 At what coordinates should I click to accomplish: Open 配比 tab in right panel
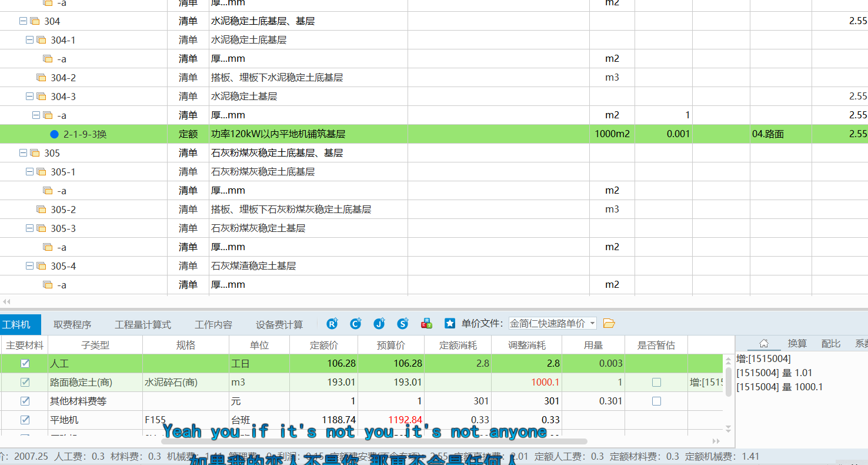pyautogui.click(x=831, y=344)
